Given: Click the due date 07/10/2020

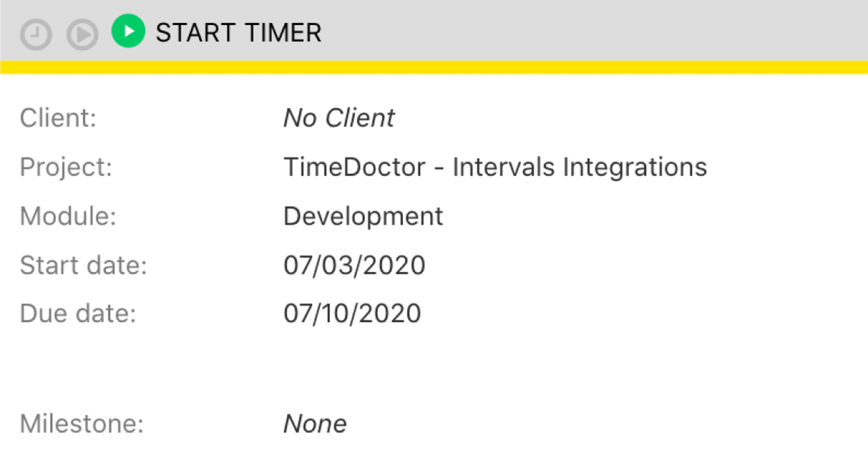Looking at the screenshot, I should pyautogui.click(x=352, y=313).
